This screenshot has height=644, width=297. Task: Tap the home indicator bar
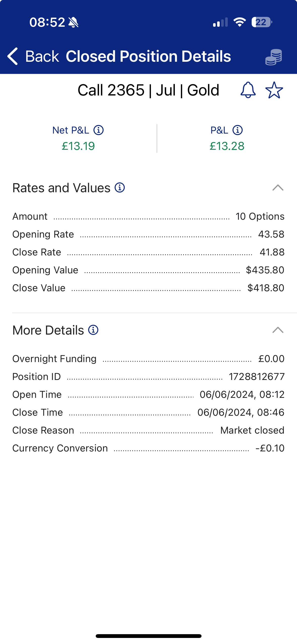[x=148, y=636]
